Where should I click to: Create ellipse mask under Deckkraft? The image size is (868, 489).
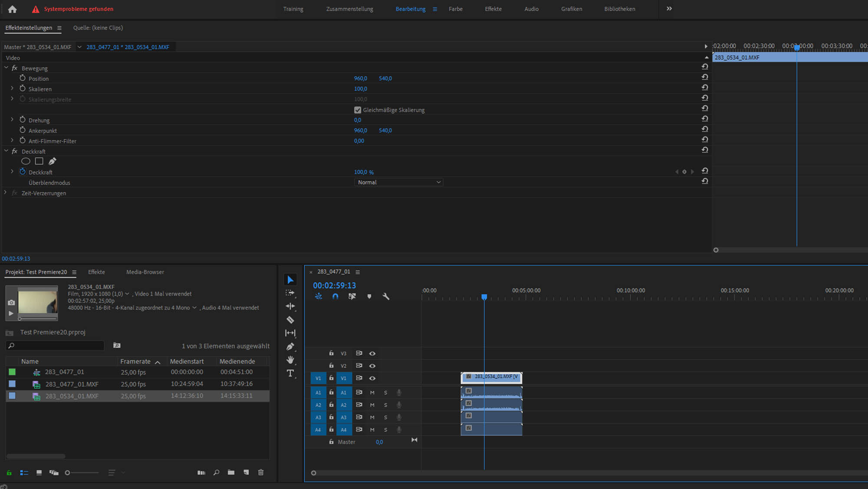point(26,161)
